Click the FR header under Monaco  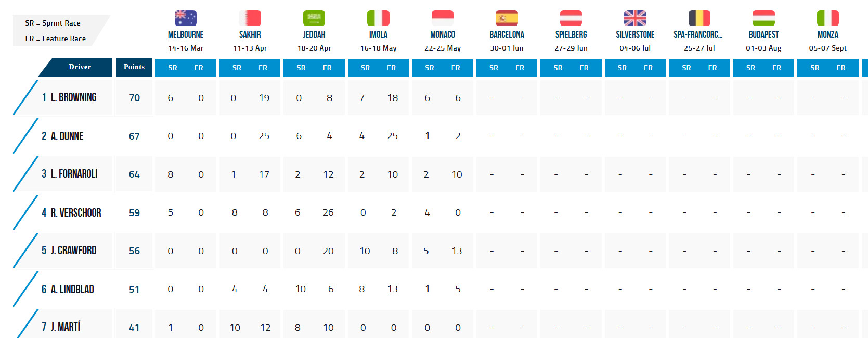[x=456, y=68]
